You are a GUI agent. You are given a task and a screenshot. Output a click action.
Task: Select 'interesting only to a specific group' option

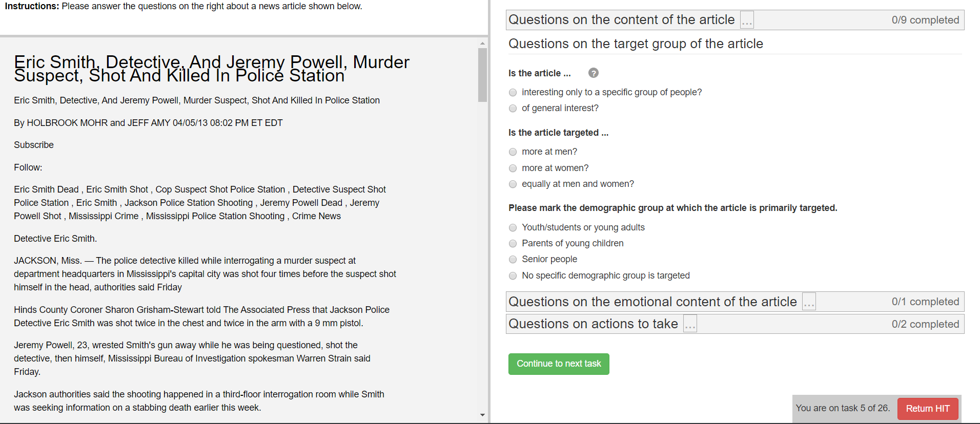click(513, 93)
